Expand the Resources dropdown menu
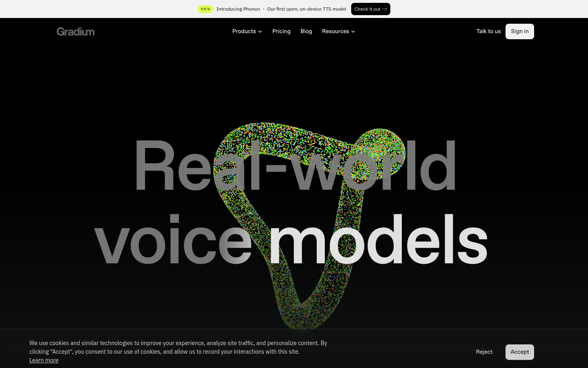 click(339, 31)
